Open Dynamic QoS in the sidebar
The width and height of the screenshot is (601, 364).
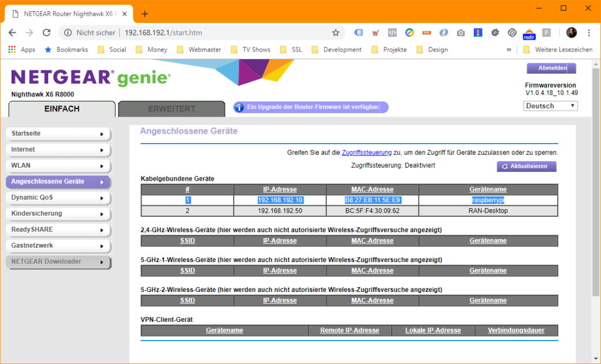pyautogui.click(x=58, y=198)
